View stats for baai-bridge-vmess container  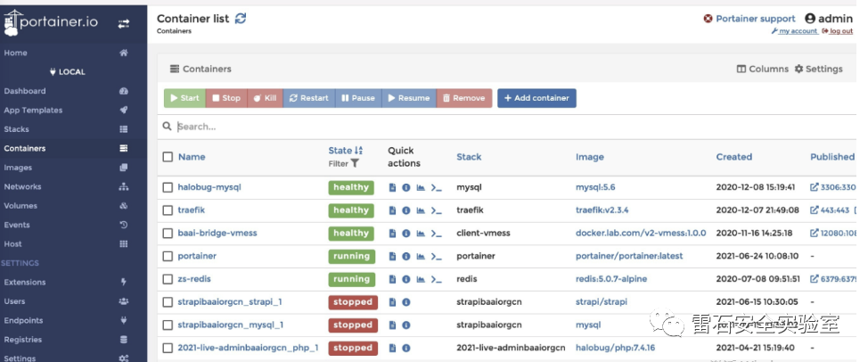(421, 234)
